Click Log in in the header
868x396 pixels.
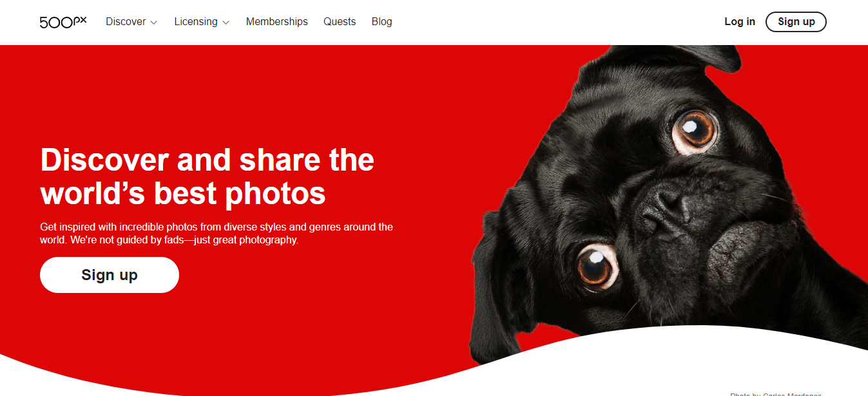[740, 21]
